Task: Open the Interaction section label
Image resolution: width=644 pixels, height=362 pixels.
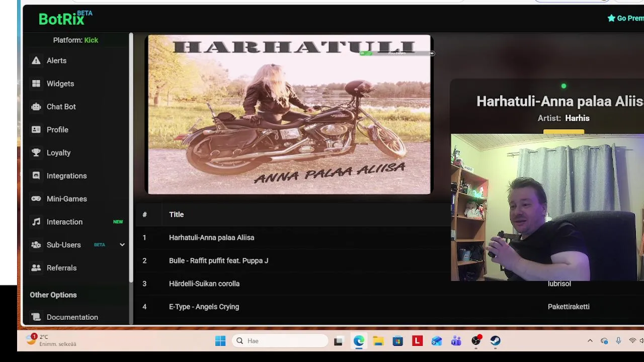Action: tap(64, 222)
